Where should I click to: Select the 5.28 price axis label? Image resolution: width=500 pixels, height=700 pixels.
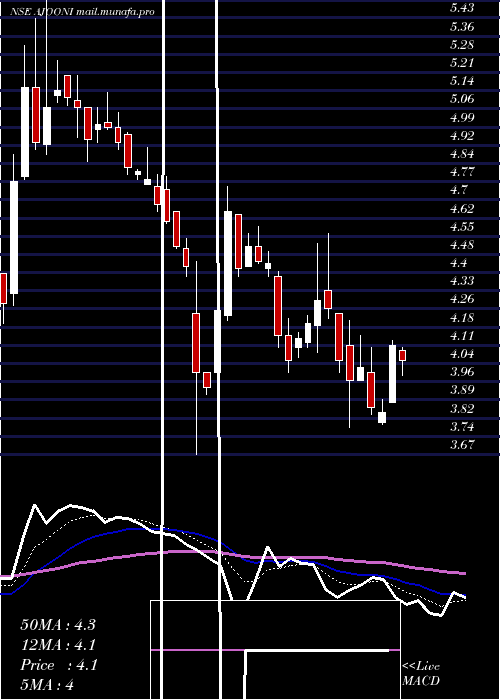(x=462, y=45)
